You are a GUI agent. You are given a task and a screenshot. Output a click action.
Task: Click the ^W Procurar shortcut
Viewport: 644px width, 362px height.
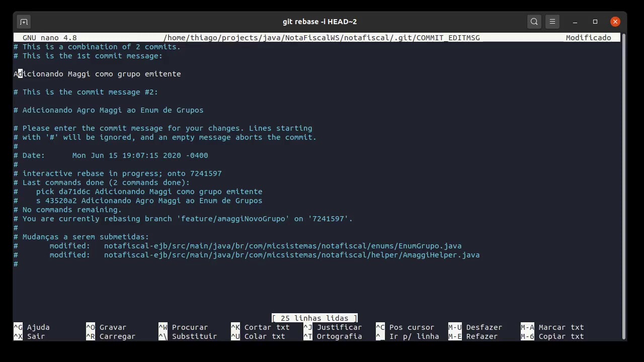coord(183,327)
